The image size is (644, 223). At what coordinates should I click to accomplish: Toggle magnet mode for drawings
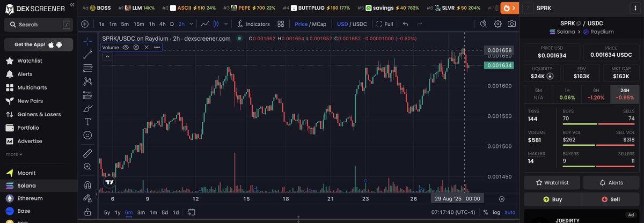point(87,185)
